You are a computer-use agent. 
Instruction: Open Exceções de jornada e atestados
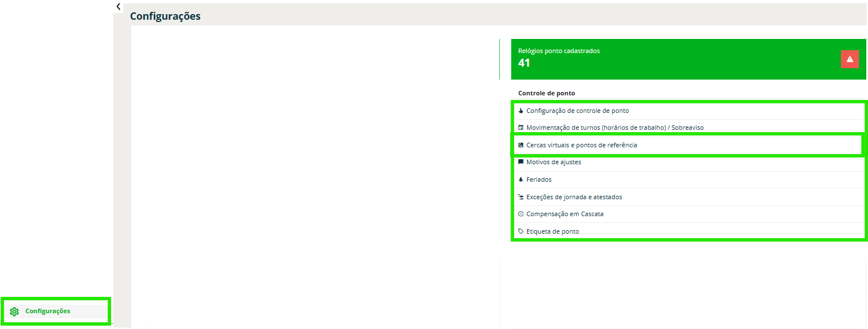tap(574, 197)
